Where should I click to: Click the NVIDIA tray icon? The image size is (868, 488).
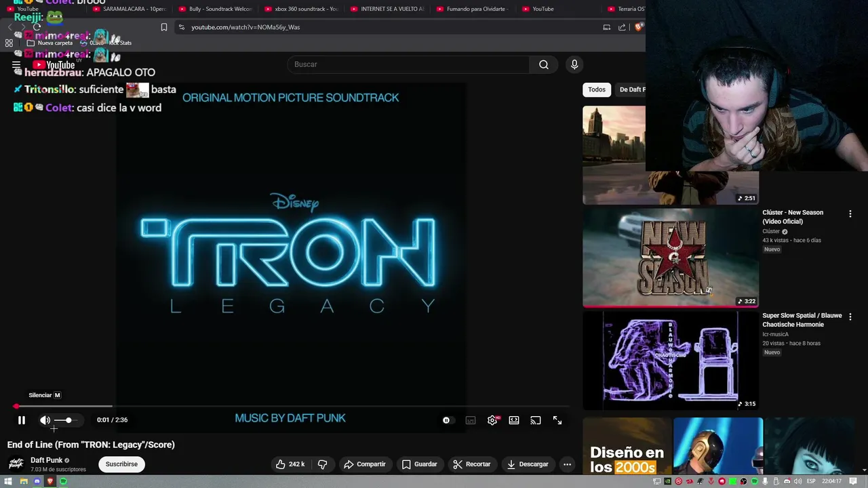[x=667, y=481]
